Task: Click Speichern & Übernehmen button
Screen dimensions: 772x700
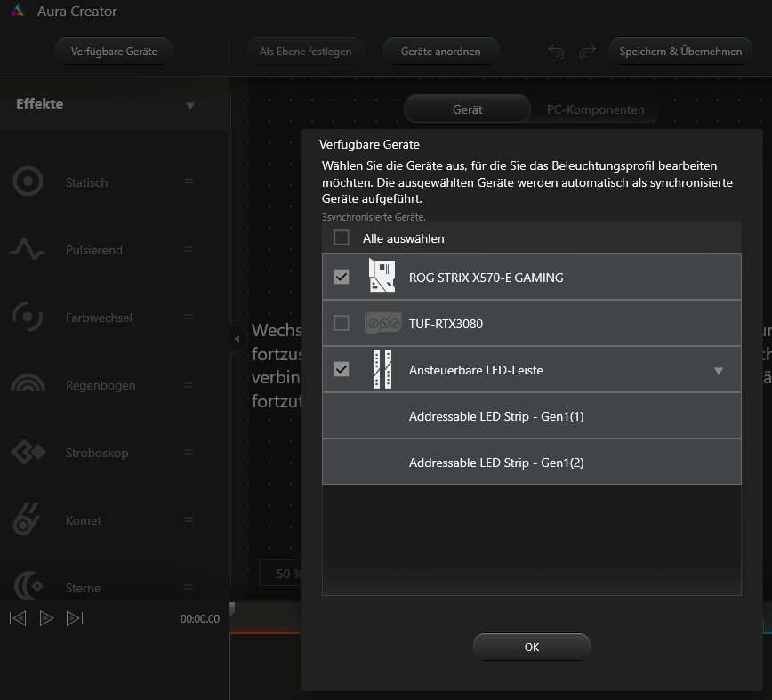Action: click(681, 52)
